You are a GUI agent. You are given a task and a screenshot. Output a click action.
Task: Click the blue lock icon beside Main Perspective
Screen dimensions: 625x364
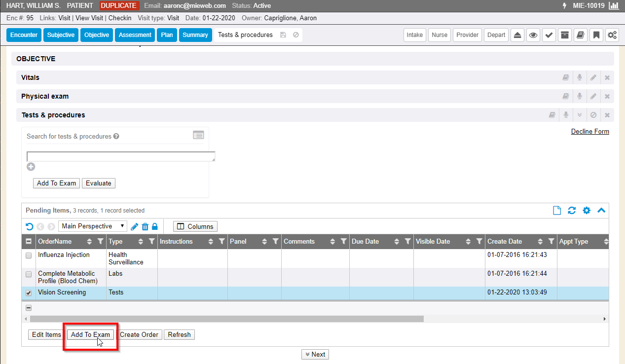click(154, 226)
